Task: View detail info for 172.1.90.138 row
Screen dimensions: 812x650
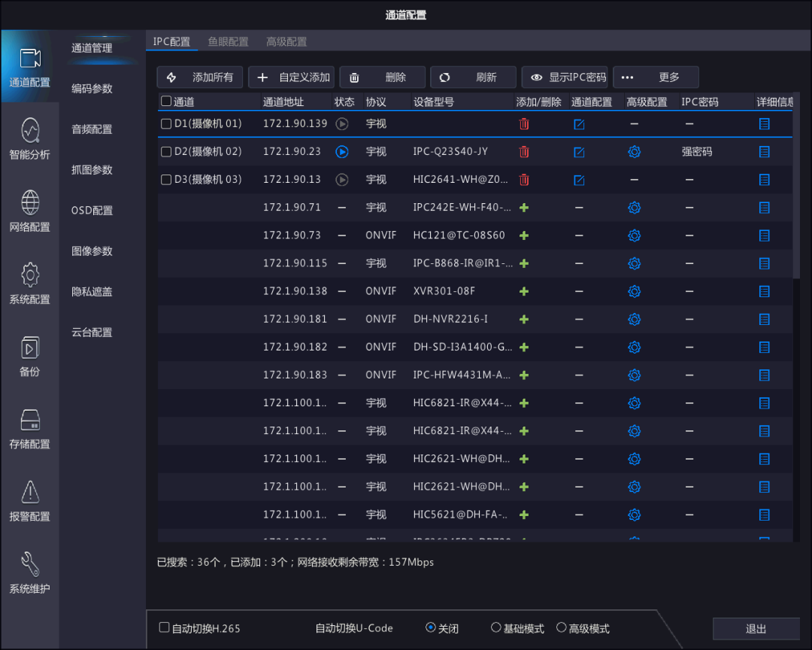Action: [765, 292]
